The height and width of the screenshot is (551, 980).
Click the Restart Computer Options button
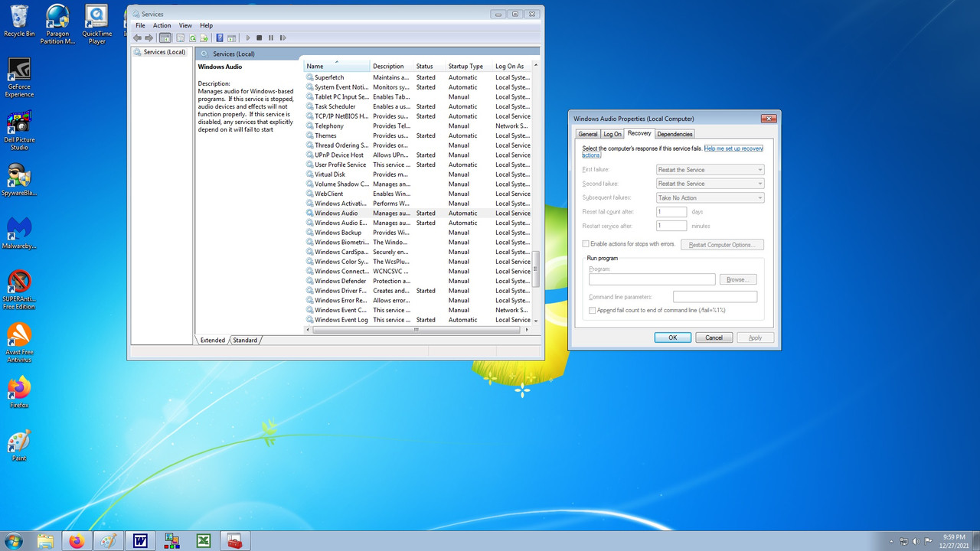pos(723,245)
